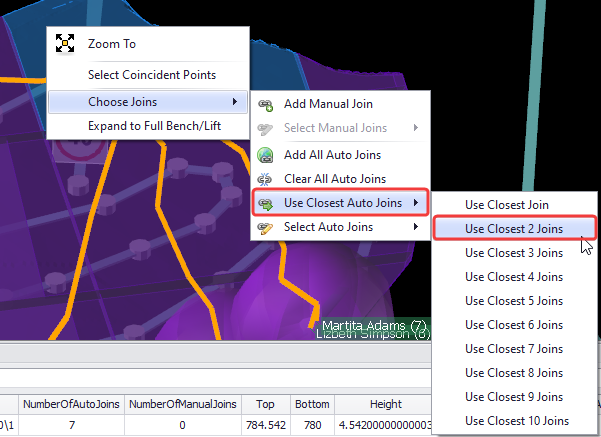601x437 pixels.
Task: Select Use Closest Join option
Action: (507, 205)
